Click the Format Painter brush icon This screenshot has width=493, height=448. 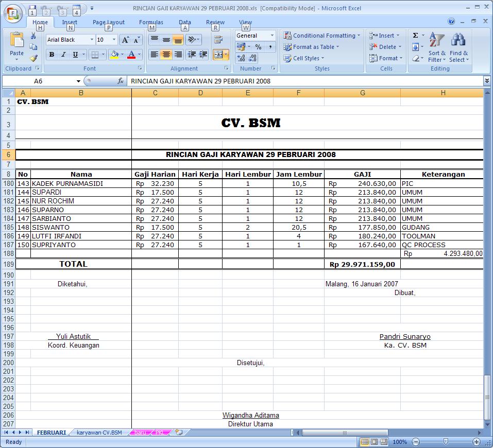point(33,58)
